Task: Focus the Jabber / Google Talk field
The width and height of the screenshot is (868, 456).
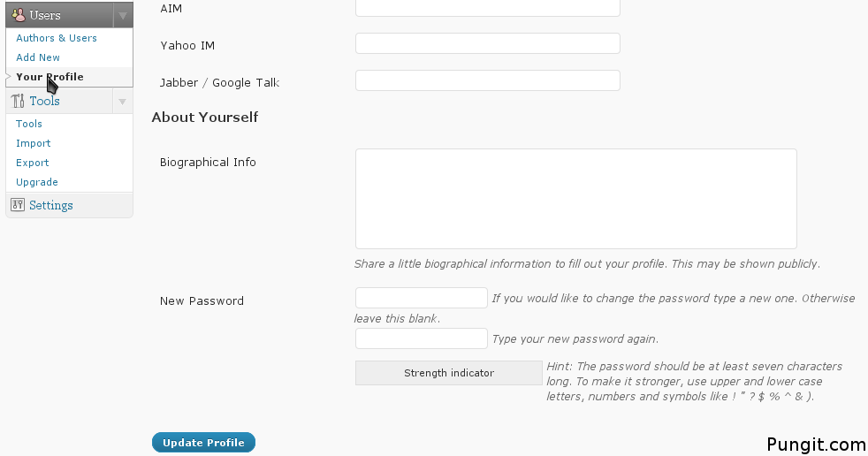Action: (487, 80)
